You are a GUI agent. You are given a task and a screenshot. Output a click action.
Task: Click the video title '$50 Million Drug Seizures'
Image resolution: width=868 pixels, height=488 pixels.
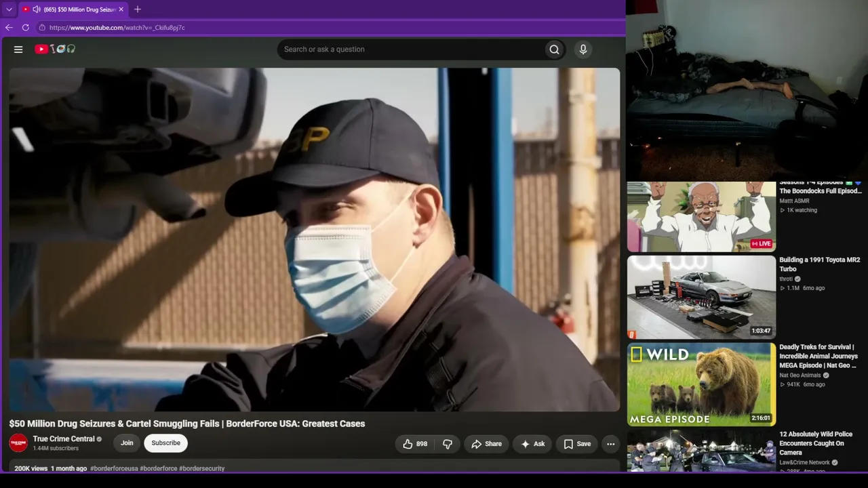(x=187, y=424)
